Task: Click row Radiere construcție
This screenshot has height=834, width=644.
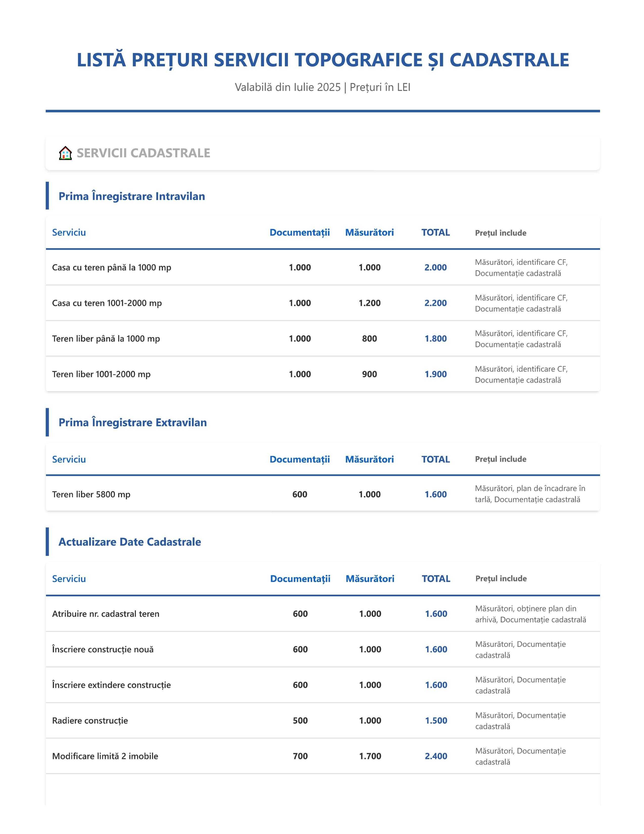Action: (x=323, y=721)
